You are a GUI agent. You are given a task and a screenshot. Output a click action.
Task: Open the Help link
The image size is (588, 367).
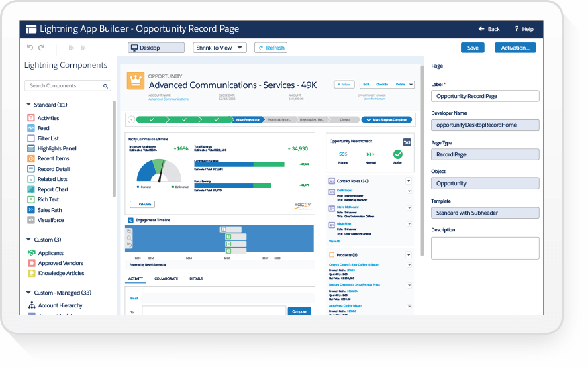tap(524, 29)
